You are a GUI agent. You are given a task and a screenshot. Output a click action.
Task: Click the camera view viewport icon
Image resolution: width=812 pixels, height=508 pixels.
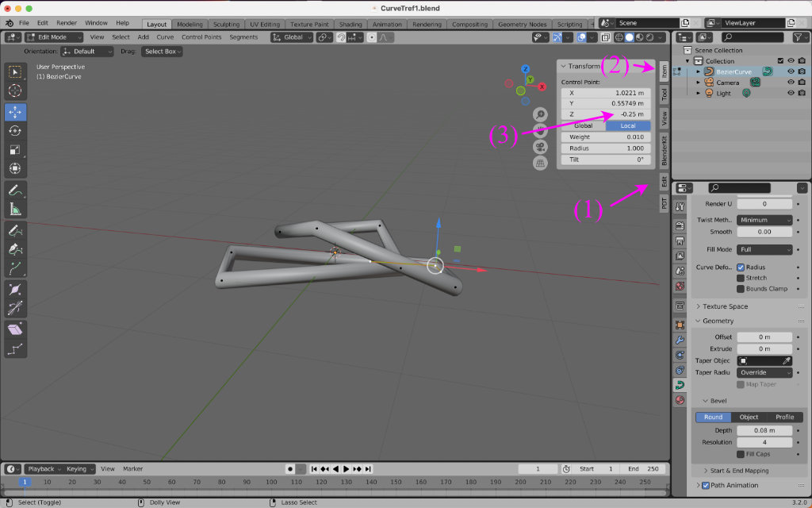pyautogui.click(x=540, y=147)
